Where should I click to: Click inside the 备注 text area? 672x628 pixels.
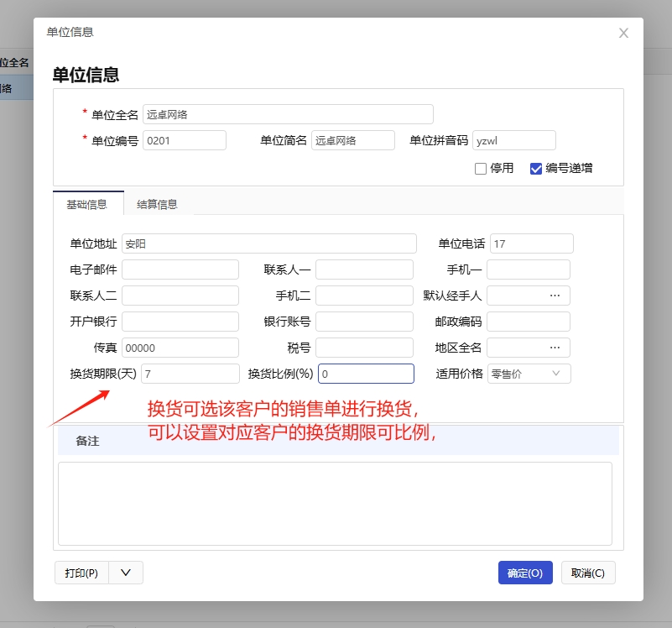(x=335, y=504)
